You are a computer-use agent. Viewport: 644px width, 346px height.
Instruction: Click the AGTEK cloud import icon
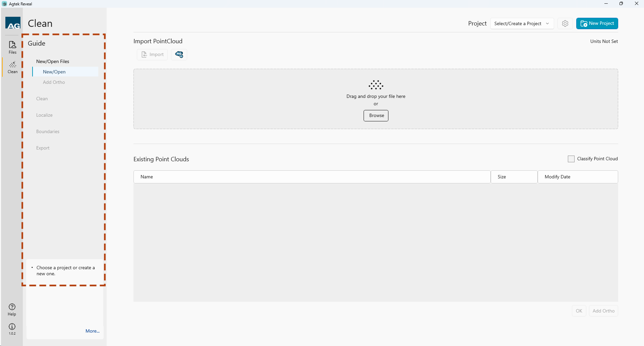coord(179,55)
